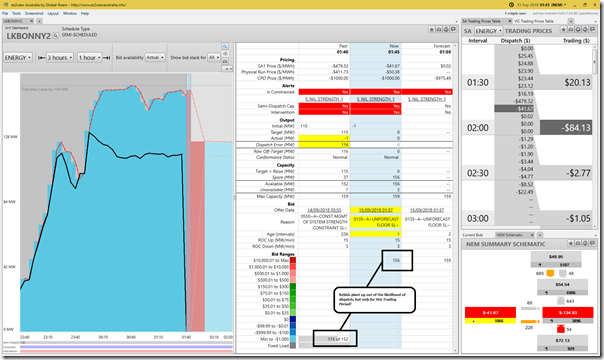Image resolution: width=604 pixels, height=360 pixels.
Task: Close the LKBONNY2 tab
Action: tap(32, 21)
